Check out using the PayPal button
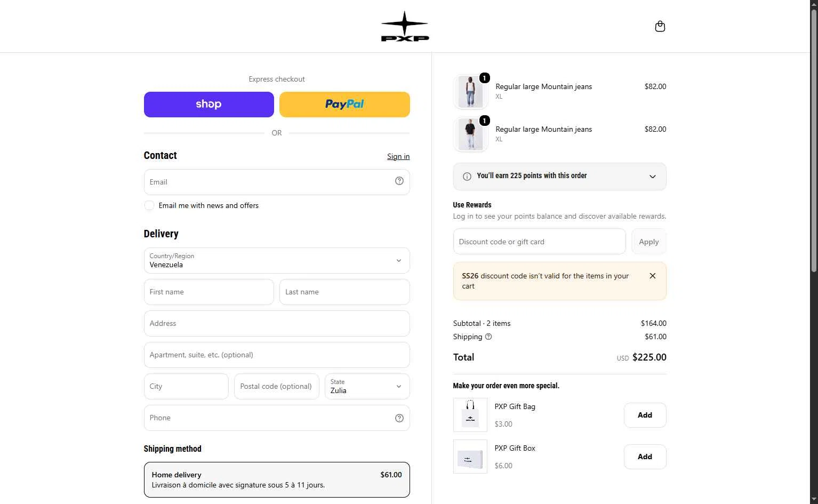 (x=344, y=105)
